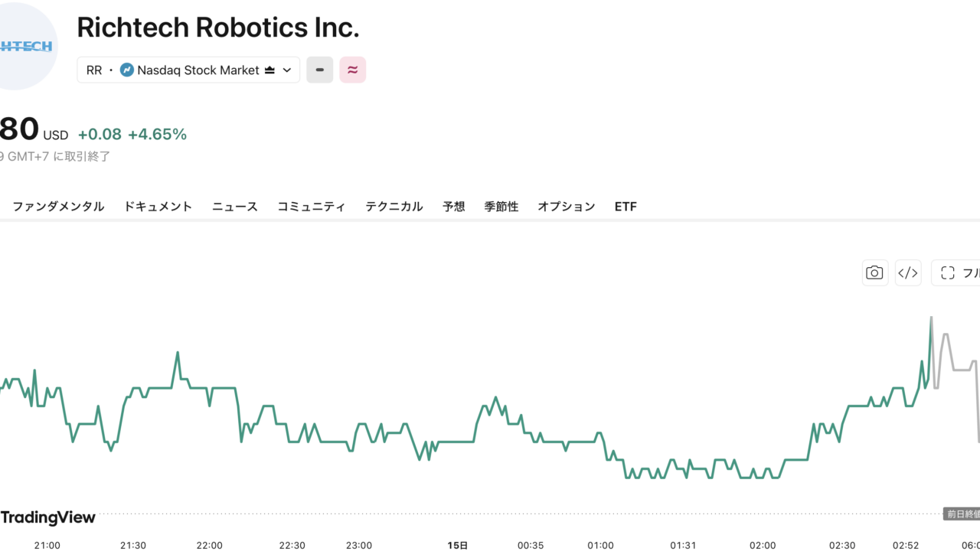This screenshot has height=551, width=980.
Task: Open the ファンダメンタル tab
Action: (58, 207)
